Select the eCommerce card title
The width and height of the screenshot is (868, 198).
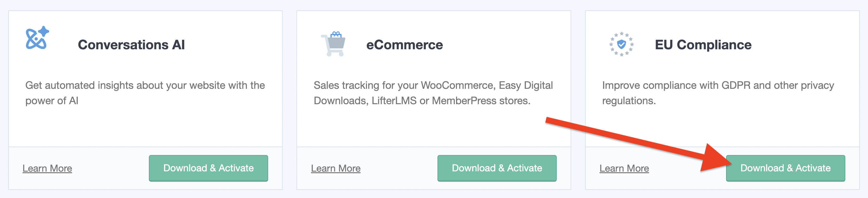[x=404, y=45]
